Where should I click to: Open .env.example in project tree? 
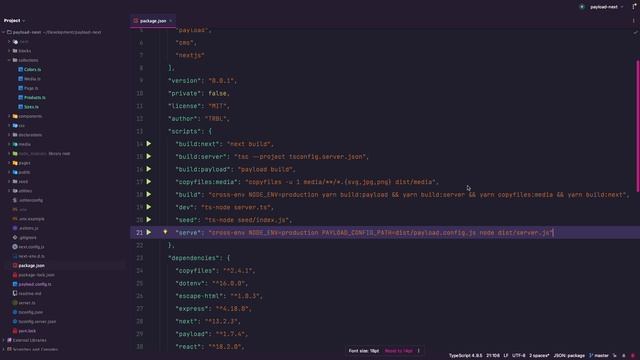tap(31, 219)
